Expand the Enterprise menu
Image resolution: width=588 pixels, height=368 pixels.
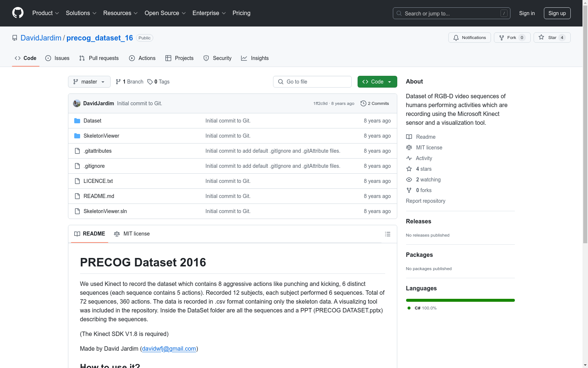click(x=209, y=13)
